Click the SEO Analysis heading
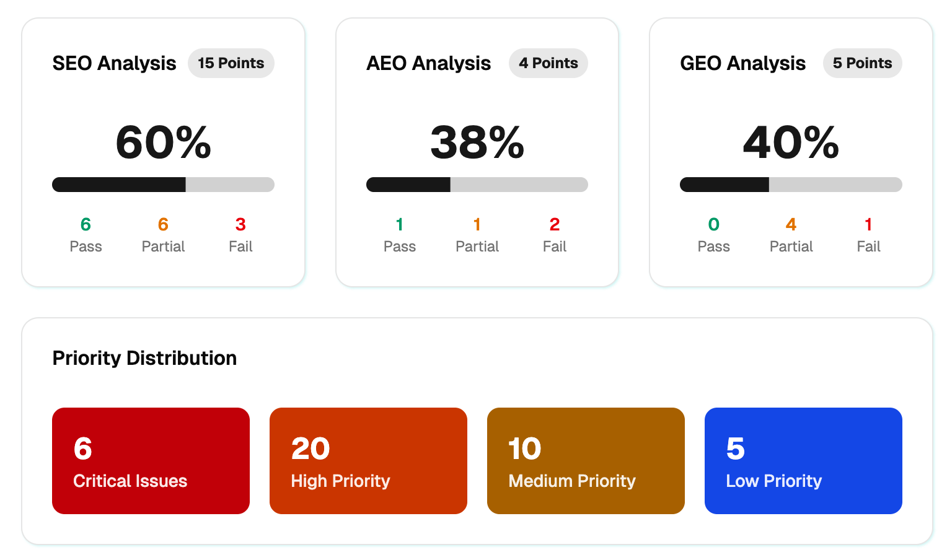Viewport: 947px width, 560px height. [115, 63]
